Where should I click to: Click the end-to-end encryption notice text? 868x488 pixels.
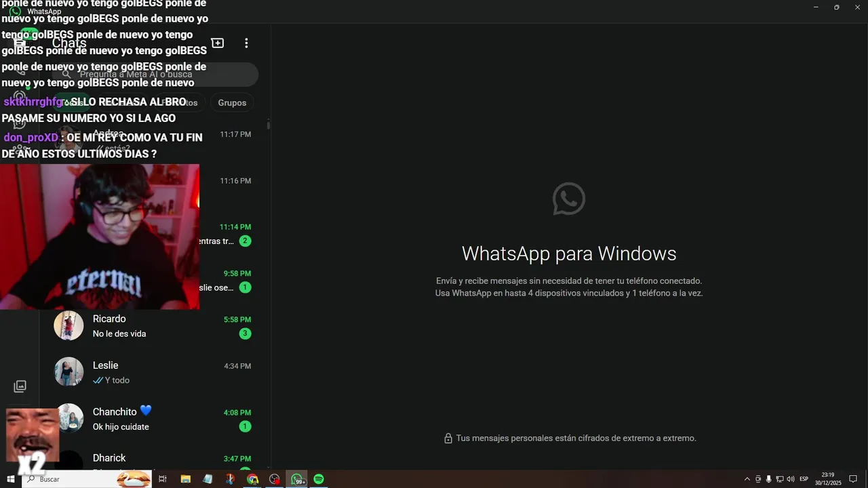point(576,439)
